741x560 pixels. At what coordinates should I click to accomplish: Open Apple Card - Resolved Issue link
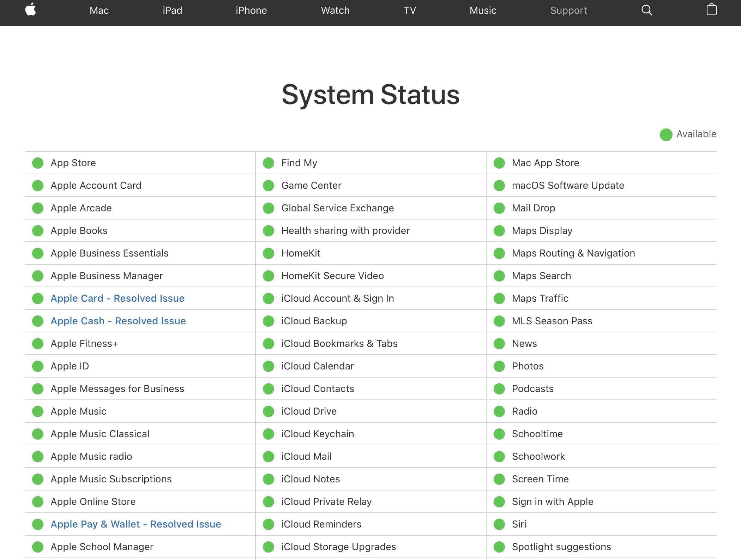[118, 299]
